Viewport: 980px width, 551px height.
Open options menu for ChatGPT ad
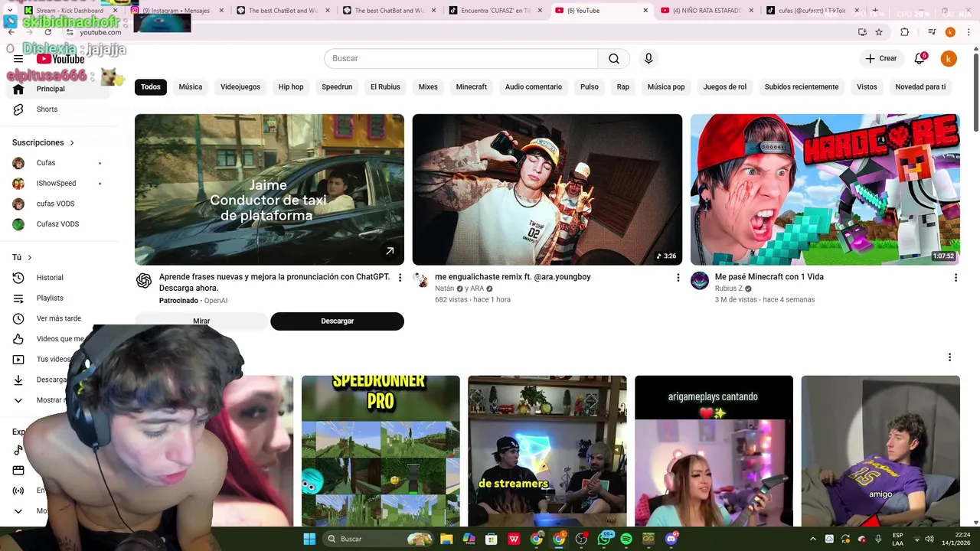pyautogui.click(x=400, y=278)
